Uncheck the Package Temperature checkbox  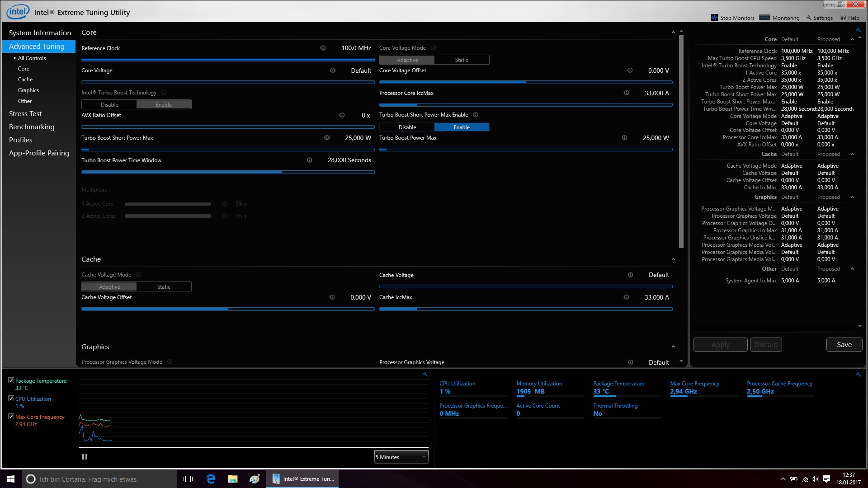point(11,380)
